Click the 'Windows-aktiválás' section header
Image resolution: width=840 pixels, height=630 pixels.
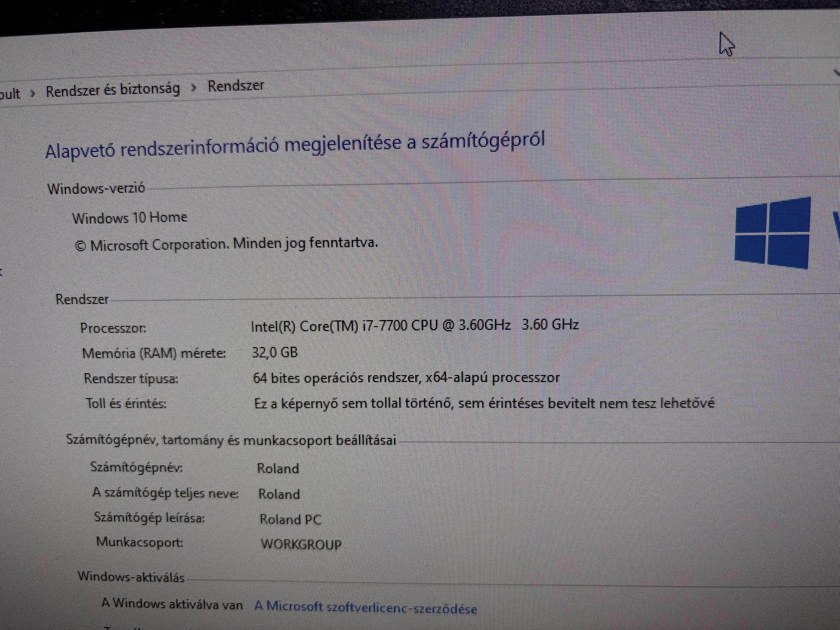tap(131, 577)
